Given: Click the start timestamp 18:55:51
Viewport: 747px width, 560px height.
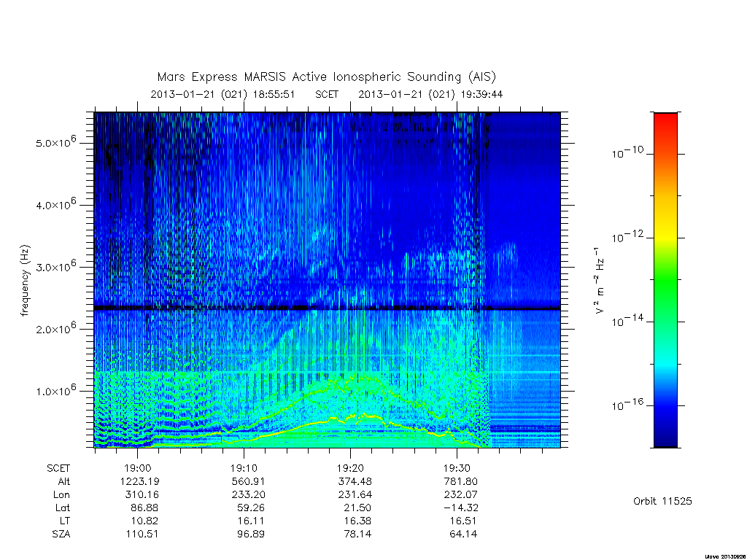Looking at the screenshot, I should pyautogui.click(x=274, y=94).
